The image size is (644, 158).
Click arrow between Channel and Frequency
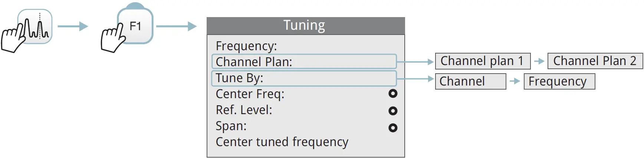click(x=515, y=81)
